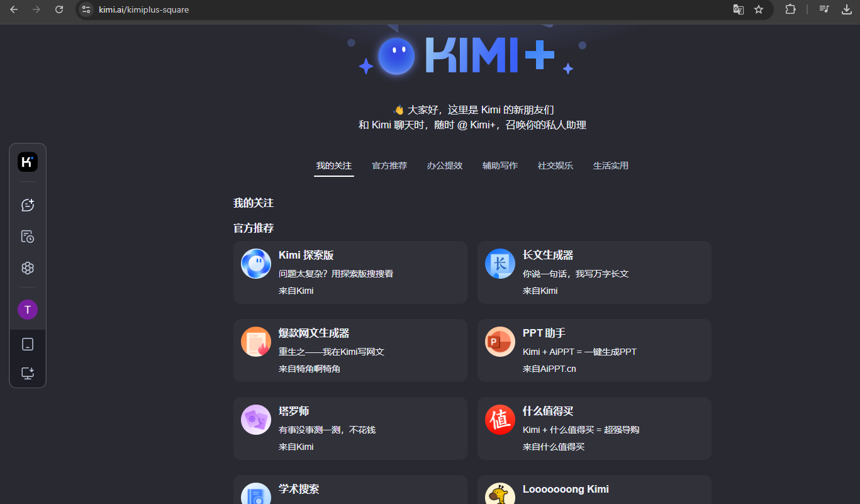
Task: Click the description 问题太复杂？用探索版搜搜看
Action: point(336,274)
